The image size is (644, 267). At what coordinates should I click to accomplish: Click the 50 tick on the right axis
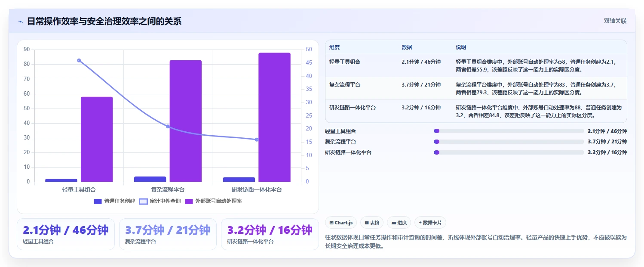pyautogui.click(x=309, y=50)
